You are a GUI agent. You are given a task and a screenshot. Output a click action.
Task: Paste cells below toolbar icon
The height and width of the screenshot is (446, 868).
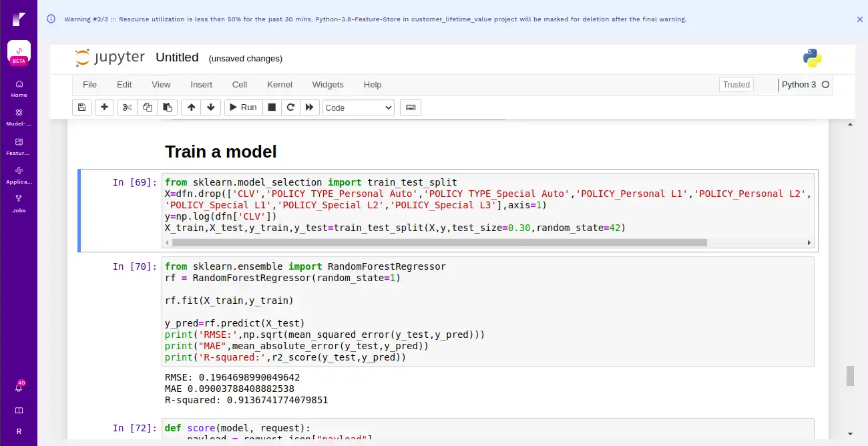[x=168, y=107]
